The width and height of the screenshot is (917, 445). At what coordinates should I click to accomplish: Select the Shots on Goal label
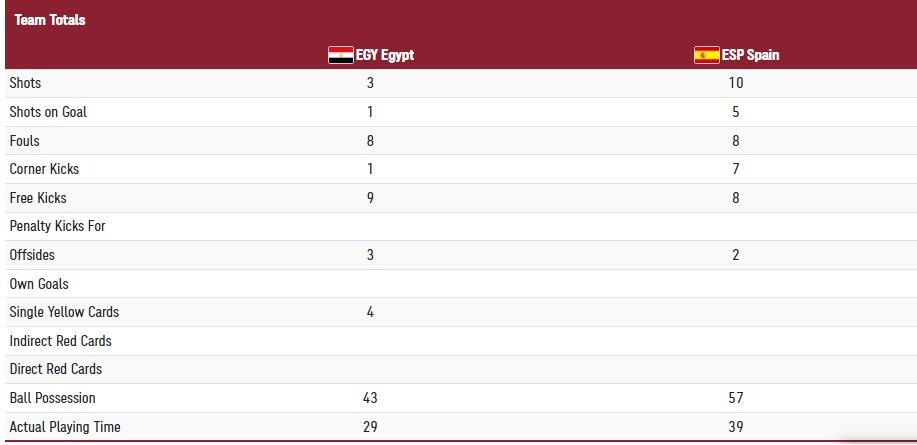(x=48, y=112)
